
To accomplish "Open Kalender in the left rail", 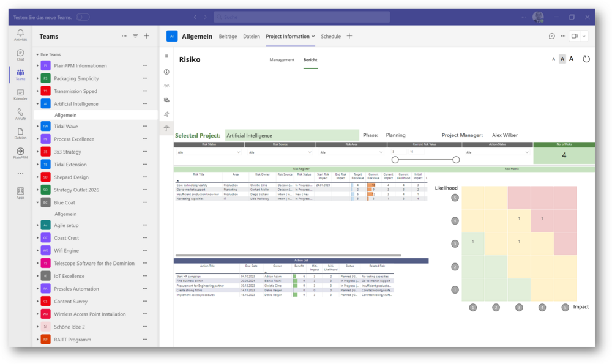I will tap(20, 94).
